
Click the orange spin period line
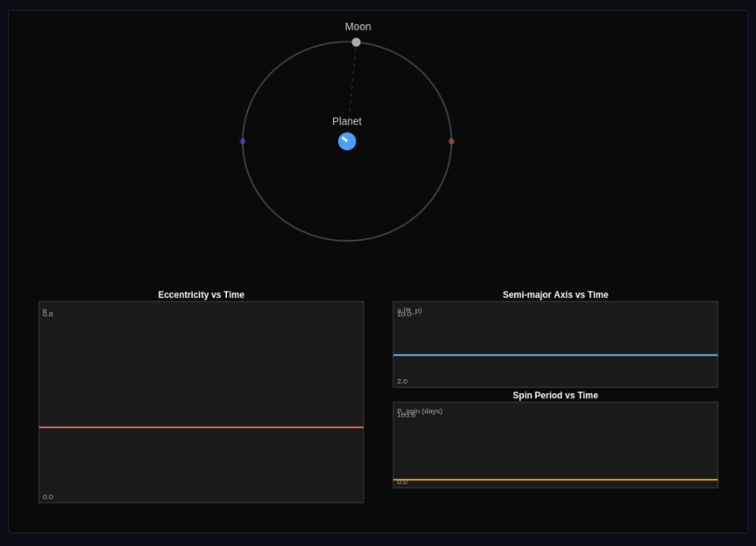555,480
